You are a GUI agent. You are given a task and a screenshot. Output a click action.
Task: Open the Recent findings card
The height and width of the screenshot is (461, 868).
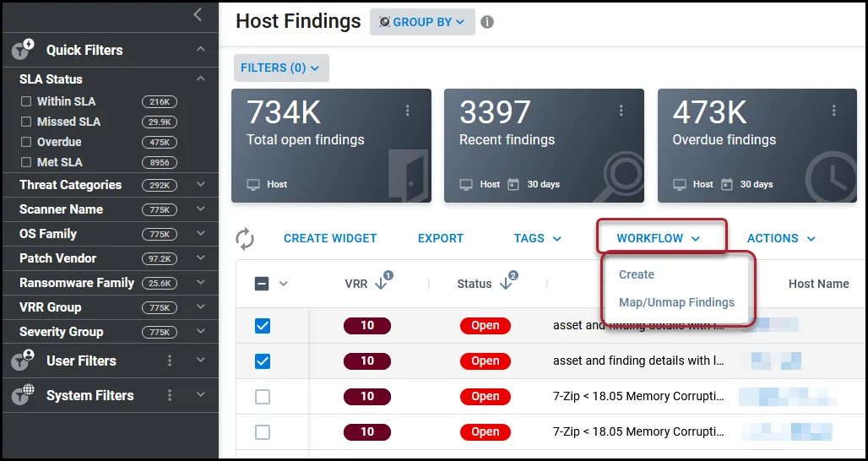click(544, 145)
